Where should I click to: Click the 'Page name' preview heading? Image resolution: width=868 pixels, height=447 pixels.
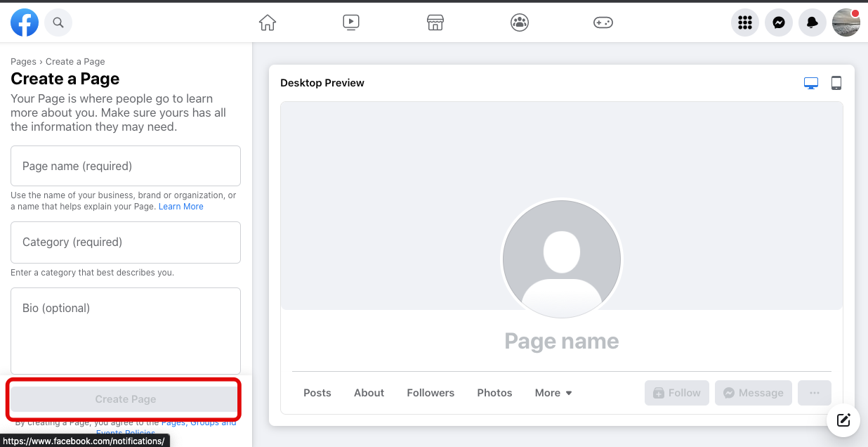tap(562, 342)
